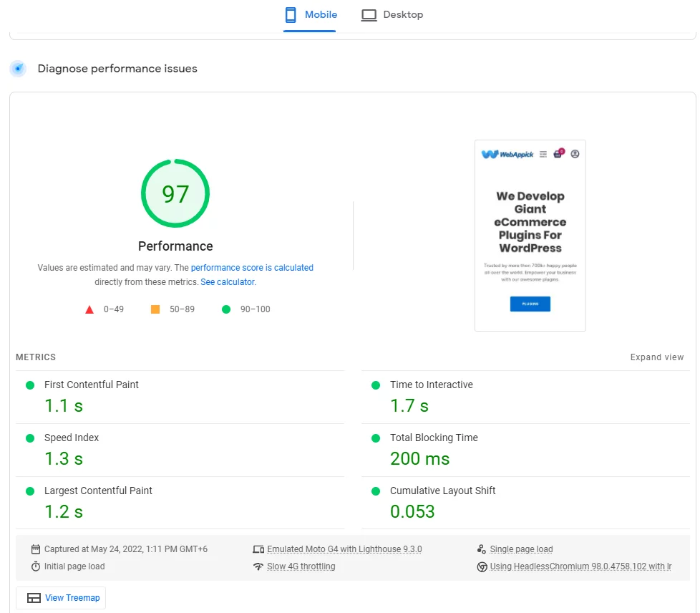Click the treemap icon in View Treemap
This screenshot has width=700, height=613.
pos(34,598)
